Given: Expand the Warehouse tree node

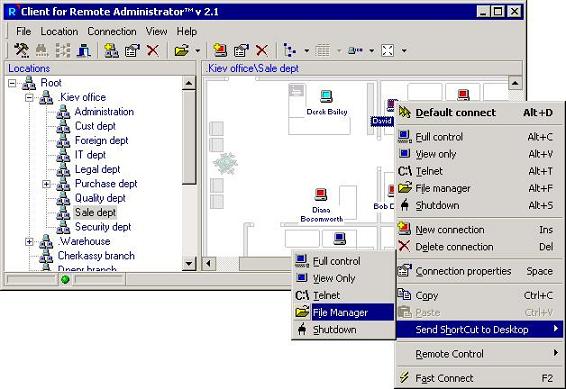Looking at the screenshot, I should [x=29, y=241].
